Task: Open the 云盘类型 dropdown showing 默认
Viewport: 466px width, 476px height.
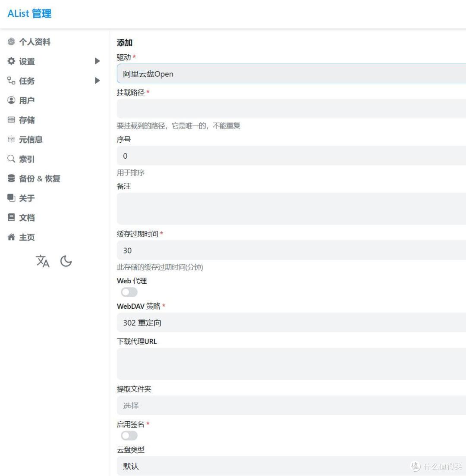Action: pos(291,466)
